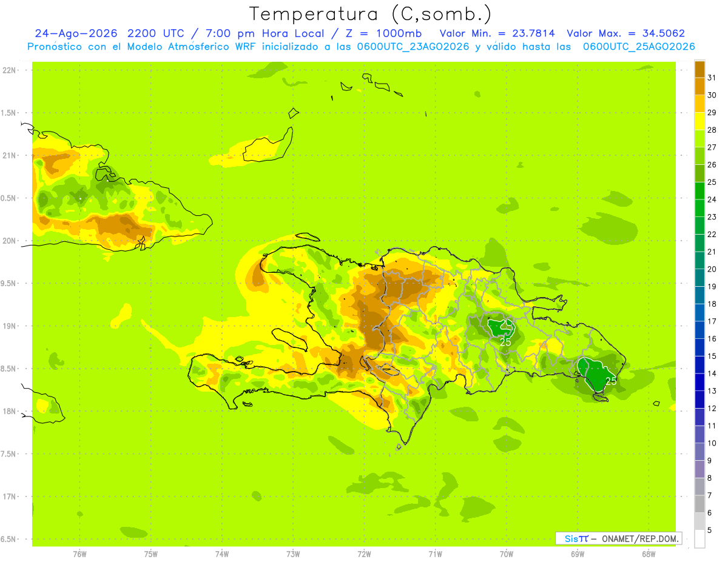The image size is (728, 562).
Task: Select the '0600UTC_23AGO2026' initialization timestamp
Action: [413, 47]
